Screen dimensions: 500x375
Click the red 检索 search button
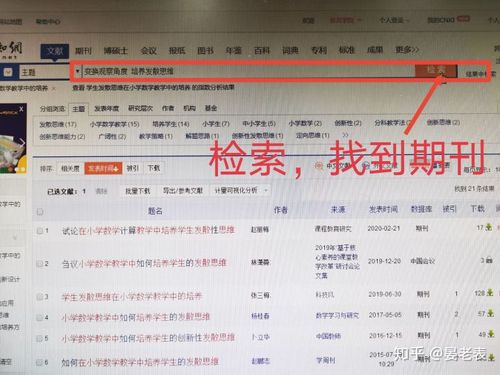436,70
